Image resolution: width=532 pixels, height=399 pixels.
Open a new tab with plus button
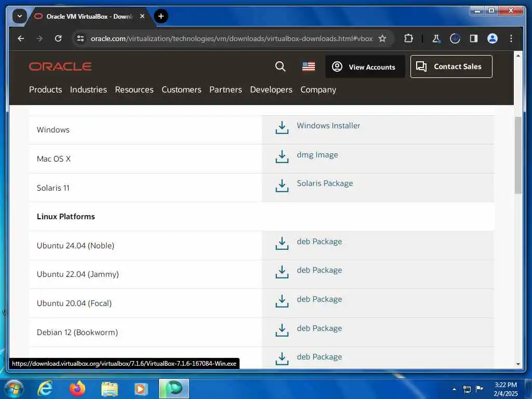click(161, 16)
